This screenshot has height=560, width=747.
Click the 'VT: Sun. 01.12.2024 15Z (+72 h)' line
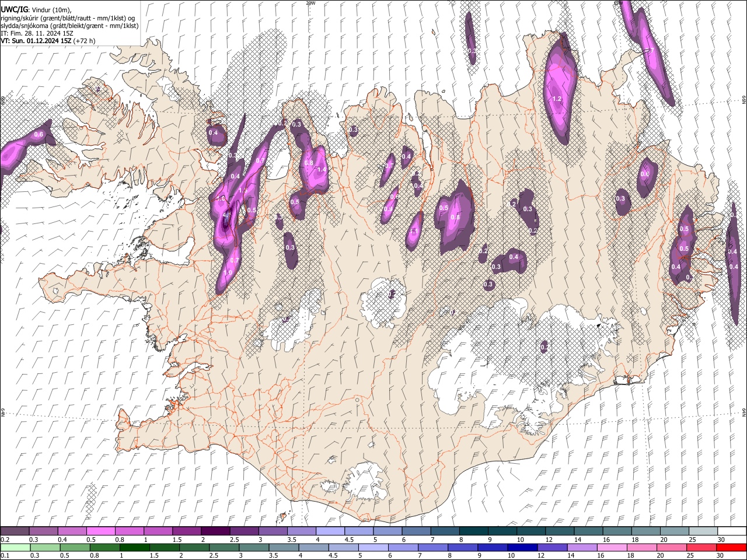pyautogui.click(x=48, y=41)
